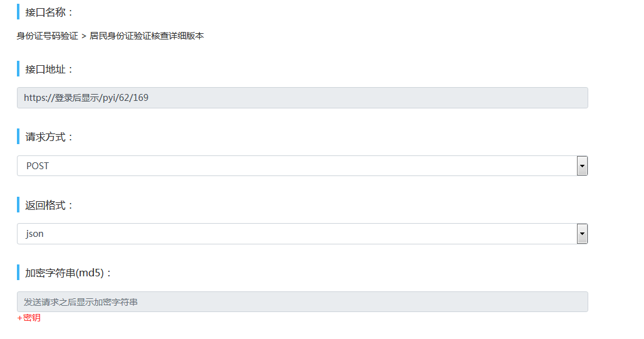Click the 居民身份证验证核查详细版本 breadcrumb text

(147, 36)
